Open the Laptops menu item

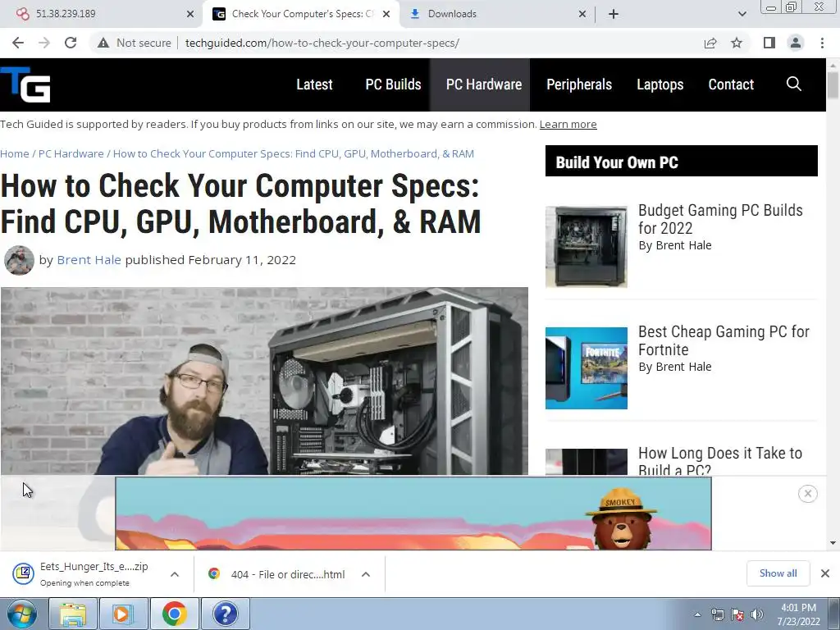pos(660,84)
